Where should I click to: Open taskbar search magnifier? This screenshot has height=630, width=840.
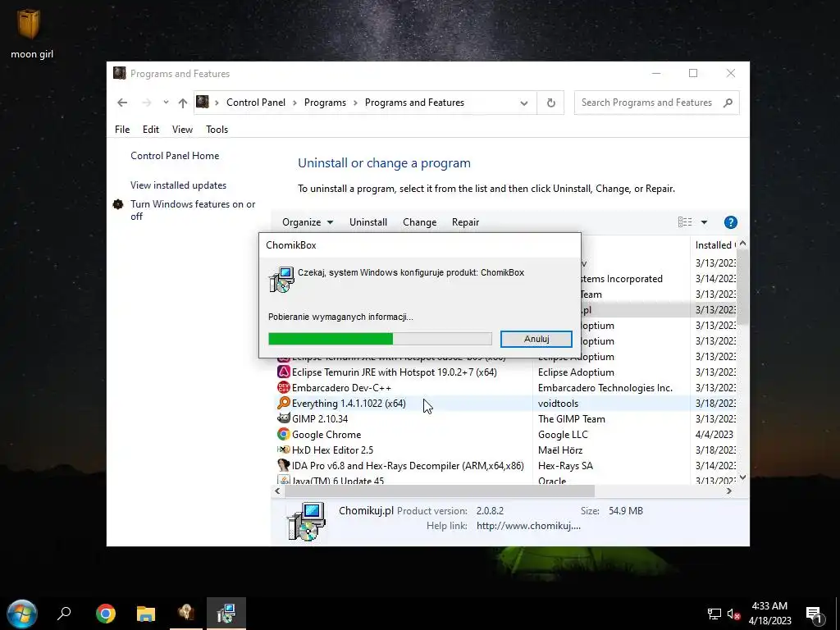64,614
